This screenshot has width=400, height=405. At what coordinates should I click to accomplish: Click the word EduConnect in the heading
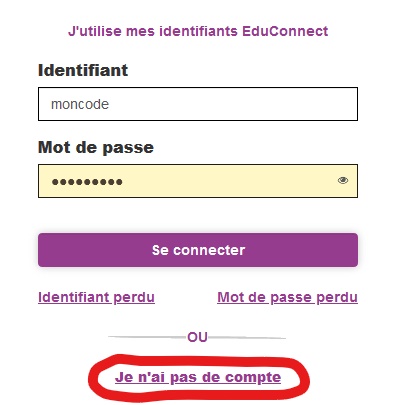tap(285, 31)
